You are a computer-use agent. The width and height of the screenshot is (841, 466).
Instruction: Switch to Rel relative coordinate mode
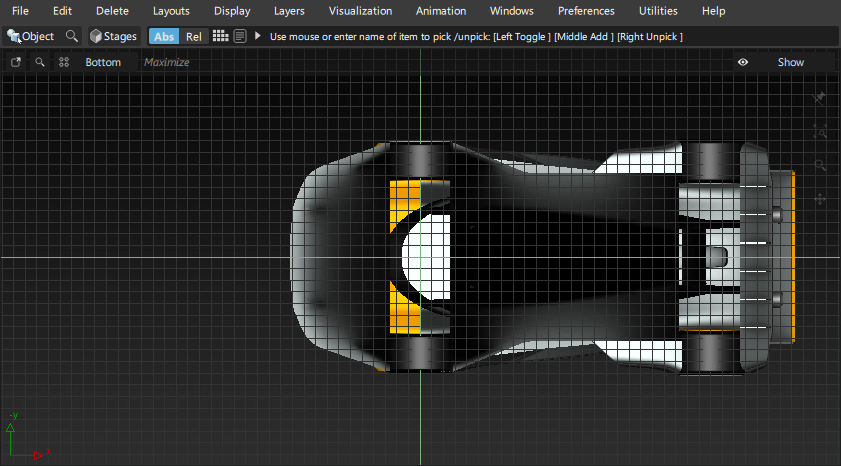tap(194, 36)
